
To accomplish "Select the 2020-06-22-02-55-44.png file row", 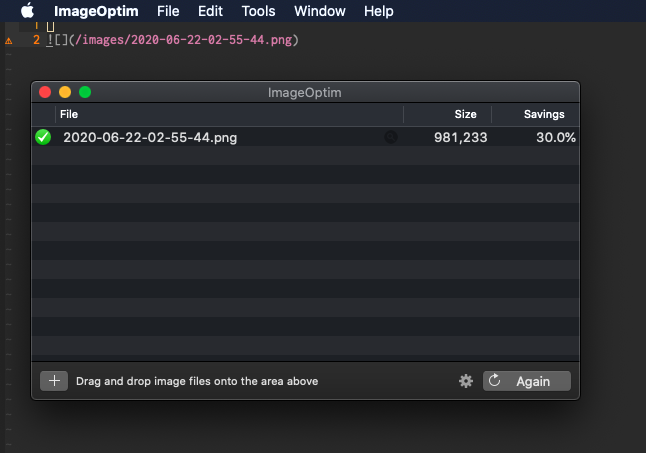I will 150,137.
